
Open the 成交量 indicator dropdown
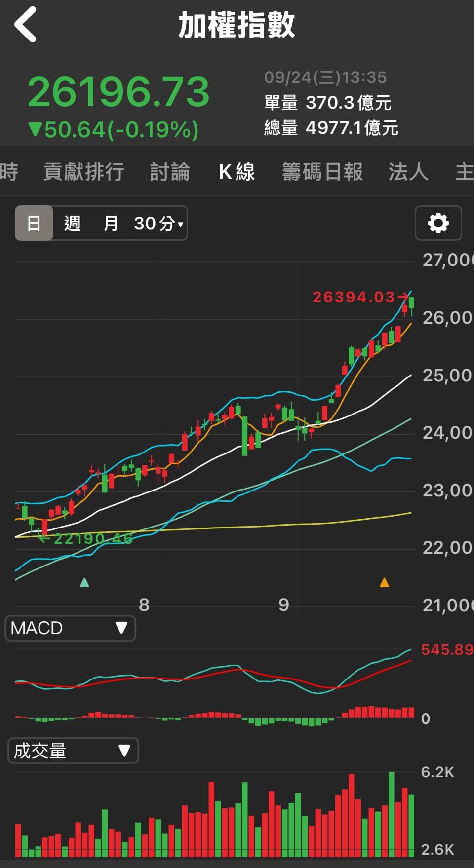[73, 751]
